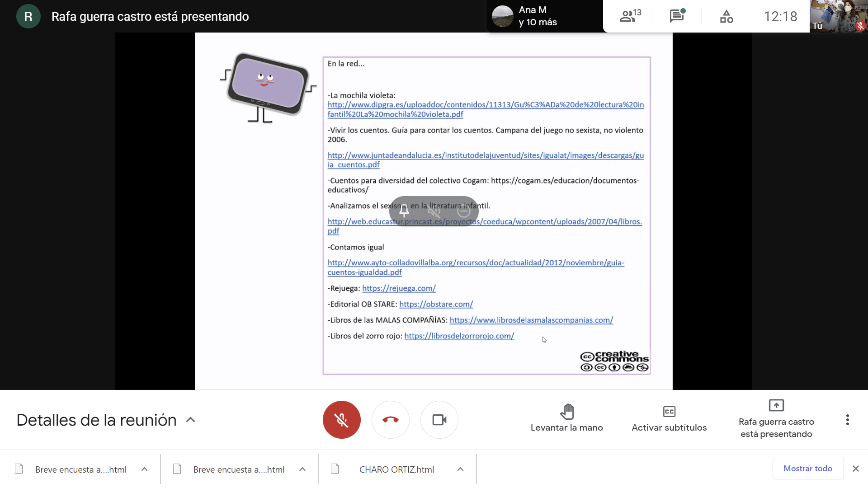Image resolution: width=868 pixels, height=488 pixels.
Task: Click the 'En la red...' heading text
Action: pyautogui.click(x=346, y=64)
